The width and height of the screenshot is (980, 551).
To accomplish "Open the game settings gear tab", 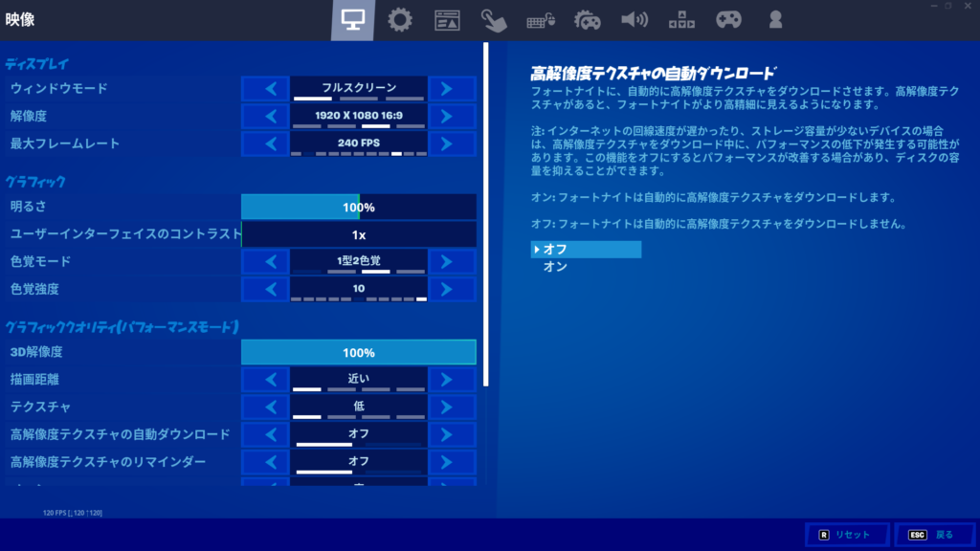I will (400, 19).
